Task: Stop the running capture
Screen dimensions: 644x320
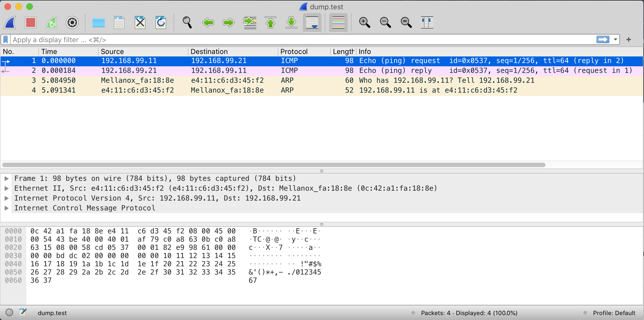Action: [30, 22]
